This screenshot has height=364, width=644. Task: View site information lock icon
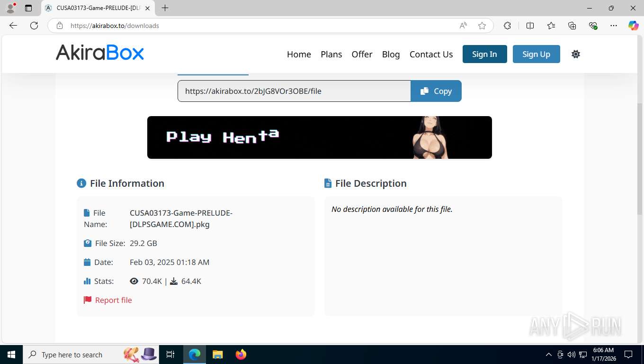pos(60,26)
